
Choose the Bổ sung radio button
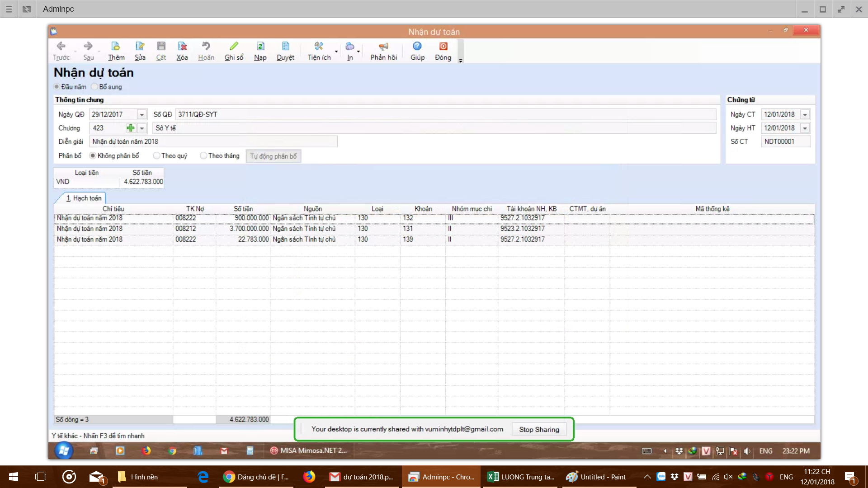[x=94, y=87]
